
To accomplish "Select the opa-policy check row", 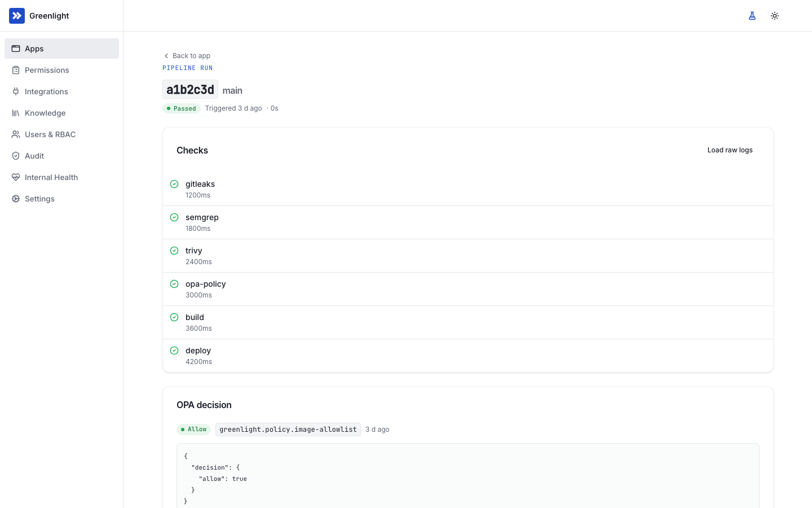I will (x=468, y=289).
